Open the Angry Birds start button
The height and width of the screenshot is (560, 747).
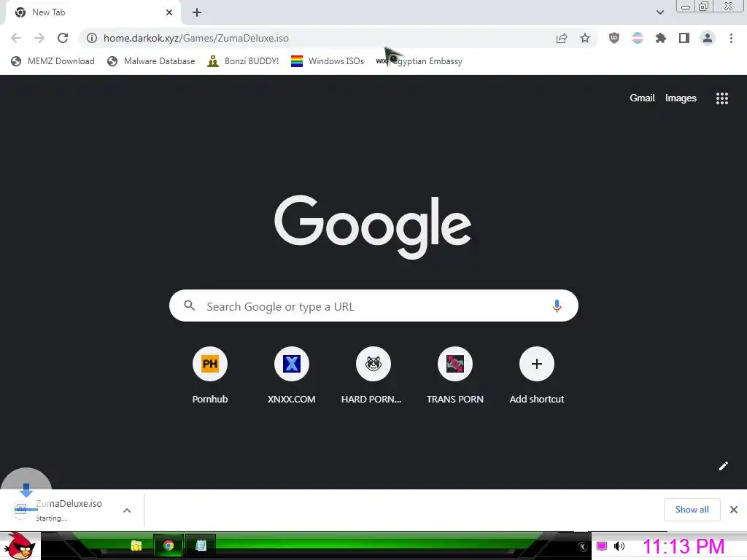tap(19, 545)
